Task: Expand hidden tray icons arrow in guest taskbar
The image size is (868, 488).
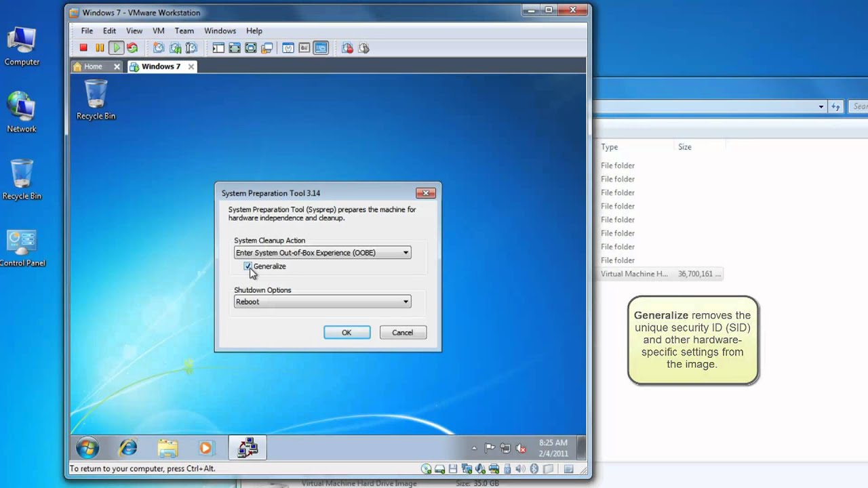Action: click(x=474, y=449)
